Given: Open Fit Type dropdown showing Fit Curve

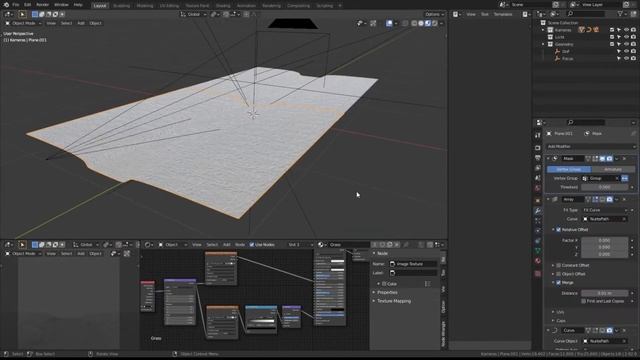Looking at the screenshot, I should click(604, 210).
